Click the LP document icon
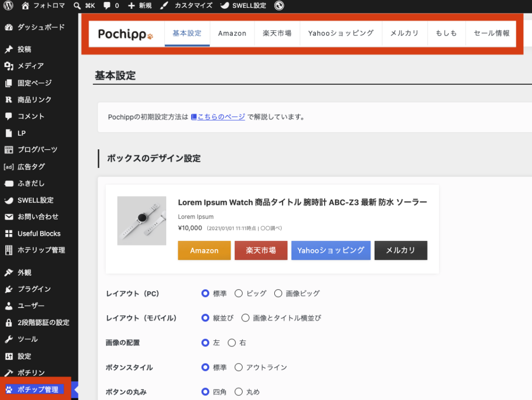 (x=9, y=133)
